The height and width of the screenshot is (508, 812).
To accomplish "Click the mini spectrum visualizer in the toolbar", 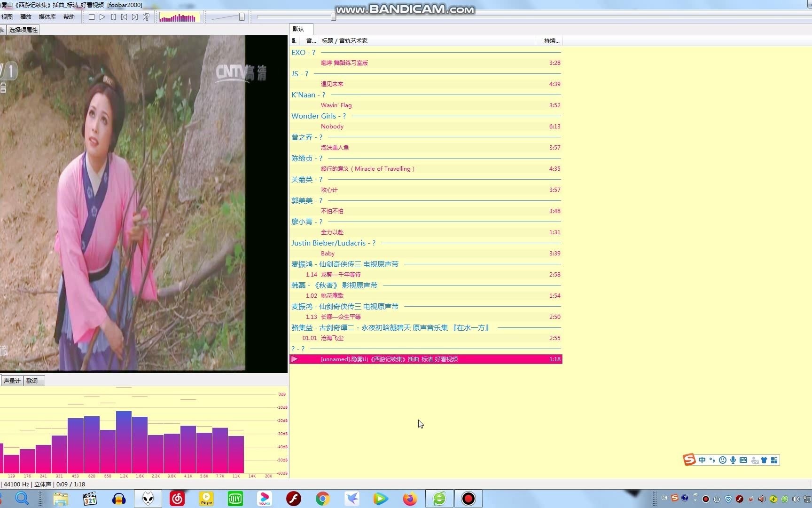I will (x=179, y=17).
